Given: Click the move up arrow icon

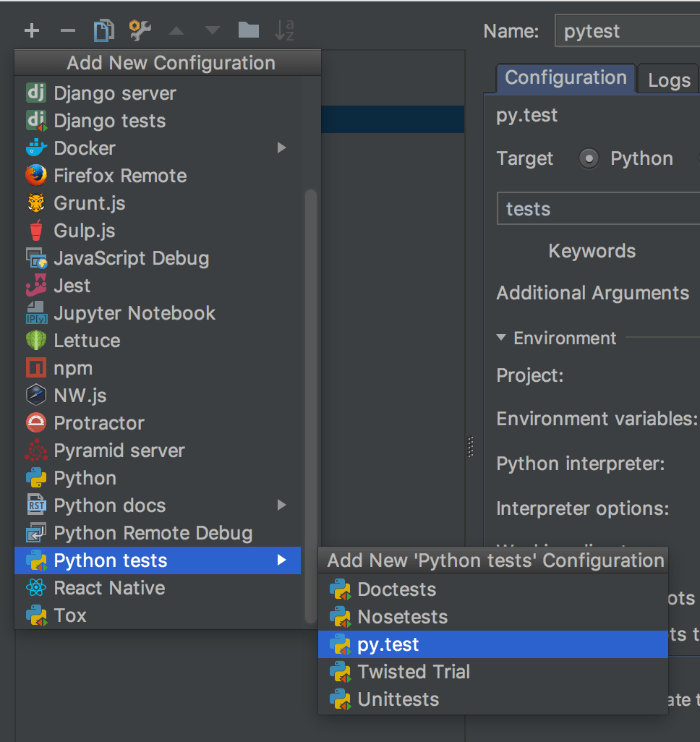Looking at the screenshot, I should point(176,30).
